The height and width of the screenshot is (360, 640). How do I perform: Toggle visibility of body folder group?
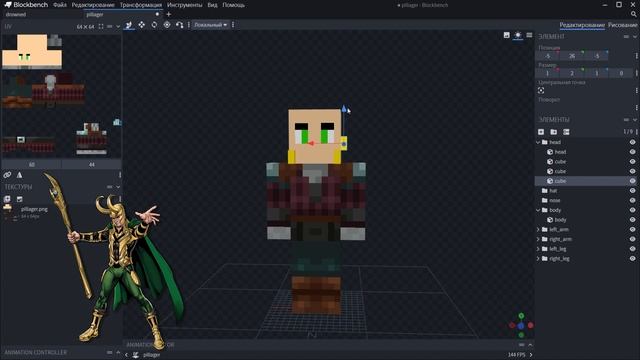tap(632, 210)
